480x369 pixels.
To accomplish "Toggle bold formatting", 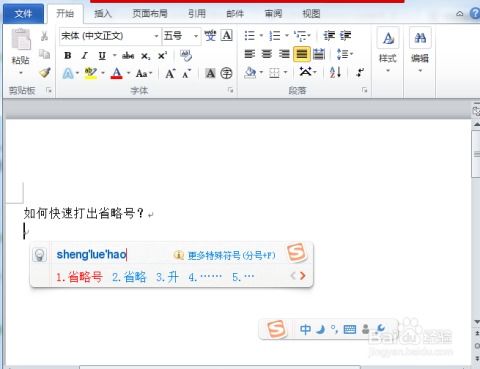I will pos(68,55).
